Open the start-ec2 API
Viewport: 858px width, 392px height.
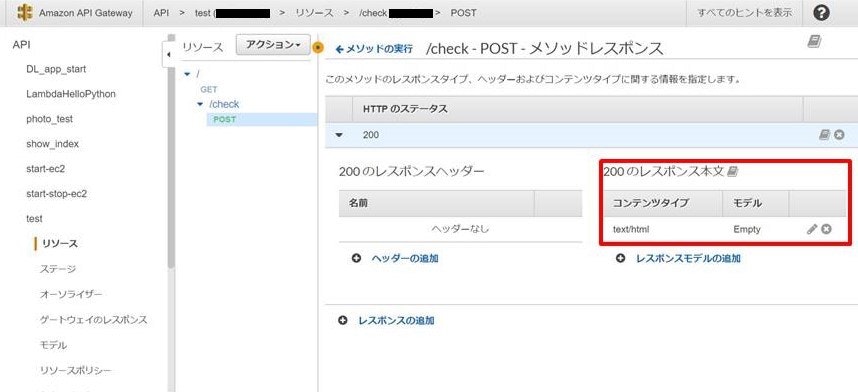pyautogui.click(x=45, y=169)
